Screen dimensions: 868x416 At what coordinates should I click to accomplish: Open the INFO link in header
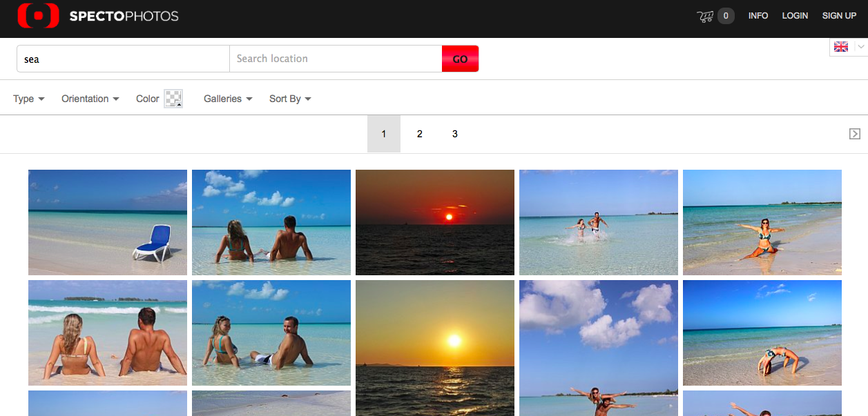pyautogui.click(x=758, y=16)
